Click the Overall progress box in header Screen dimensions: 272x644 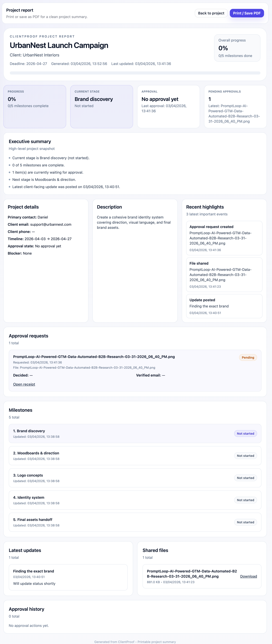click(237, 48)
